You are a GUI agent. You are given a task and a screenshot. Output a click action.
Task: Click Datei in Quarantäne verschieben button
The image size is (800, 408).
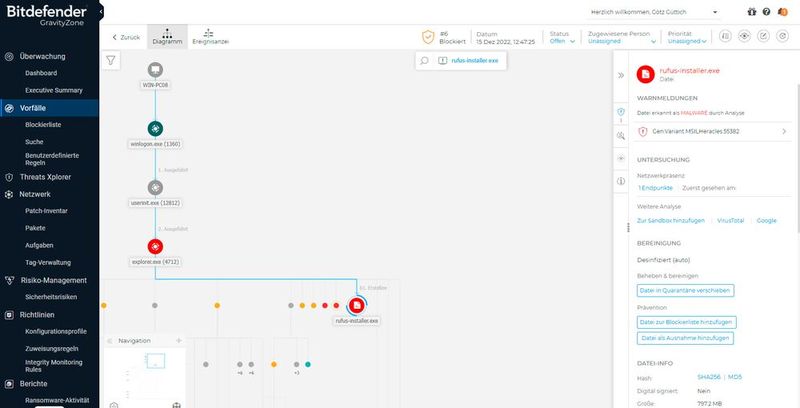(686, 291)
